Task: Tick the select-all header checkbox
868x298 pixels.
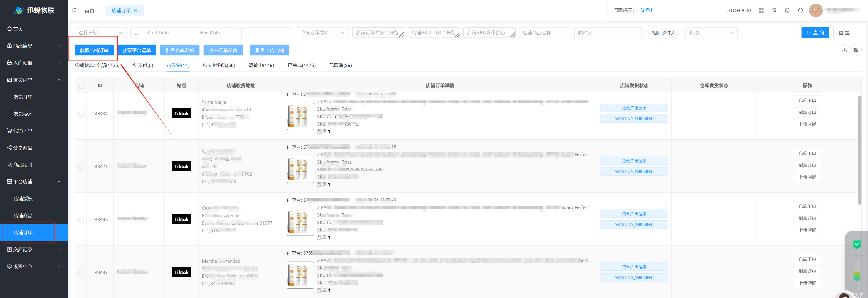Action: tap(81, 86)
